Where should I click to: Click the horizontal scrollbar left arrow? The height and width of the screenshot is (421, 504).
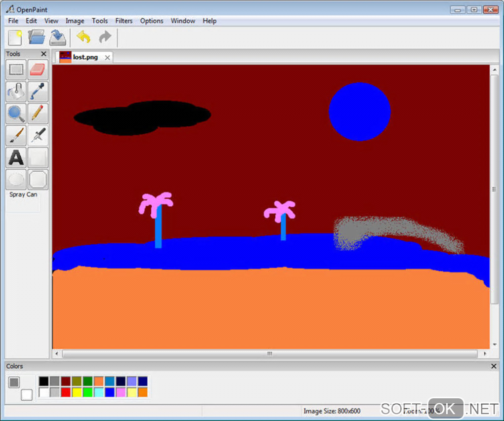pyautogui.click(x=57, y=354)
